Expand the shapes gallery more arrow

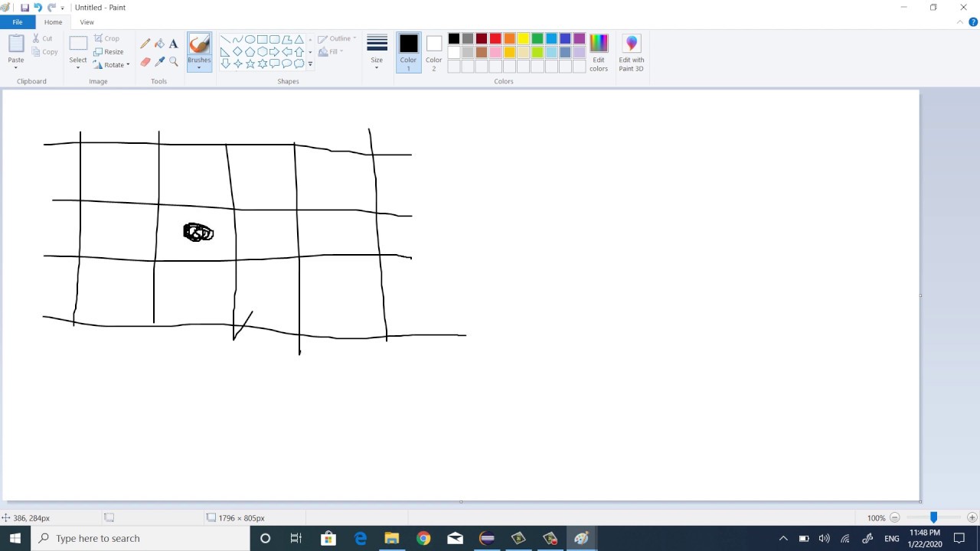310,64
